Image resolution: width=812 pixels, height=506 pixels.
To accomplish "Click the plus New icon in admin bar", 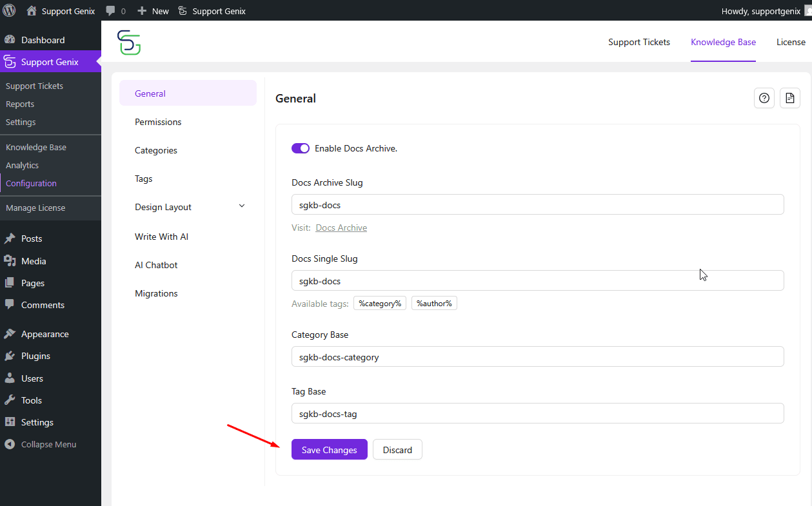I will tap(142, 11).
